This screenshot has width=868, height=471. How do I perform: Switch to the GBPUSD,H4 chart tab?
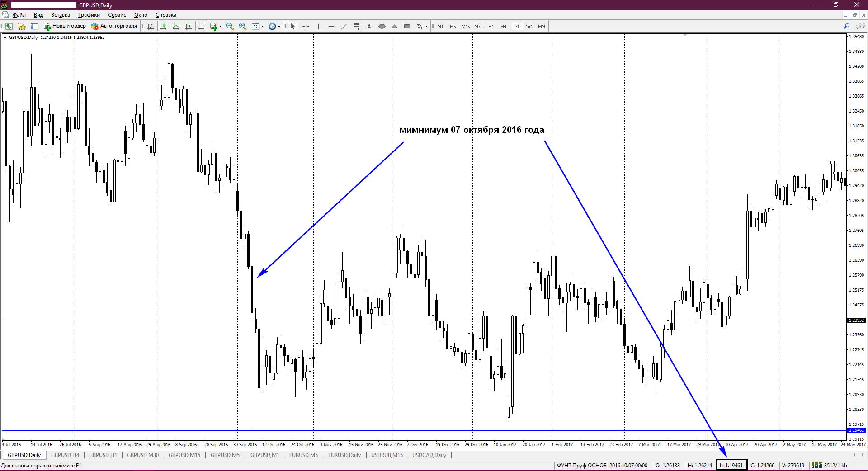tap(65, 455)
